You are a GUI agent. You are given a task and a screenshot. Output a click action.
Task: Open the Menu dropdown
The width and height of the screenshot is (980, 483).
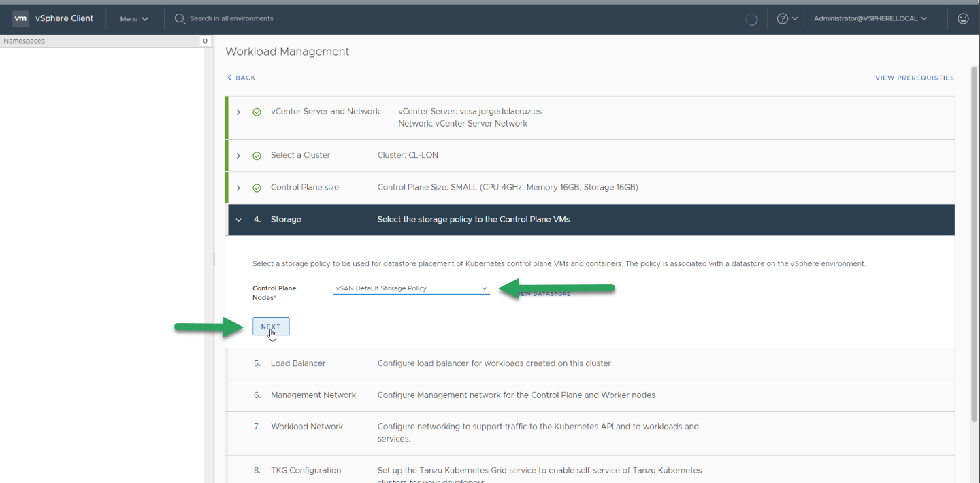tap(134, 19)
